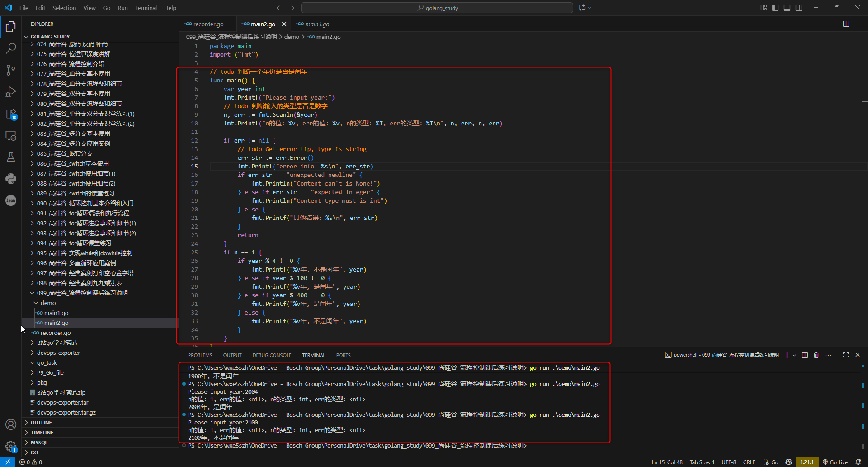Go back with the navigation arrow
The width and height of the screenshot is (868, 467).
pyautogui.click(x=279, y=8)
